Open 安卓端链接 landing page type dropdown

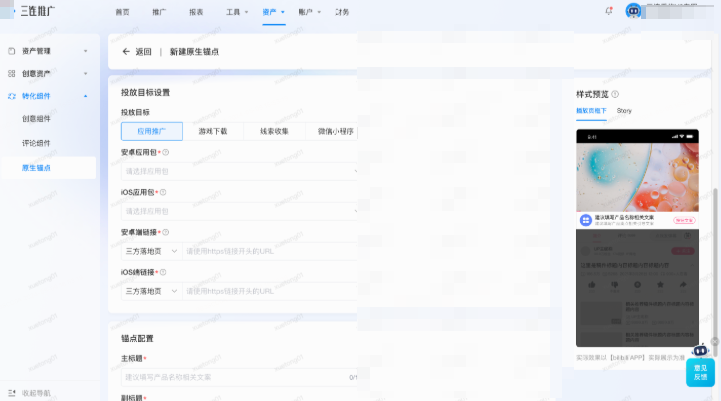point(152,251)
